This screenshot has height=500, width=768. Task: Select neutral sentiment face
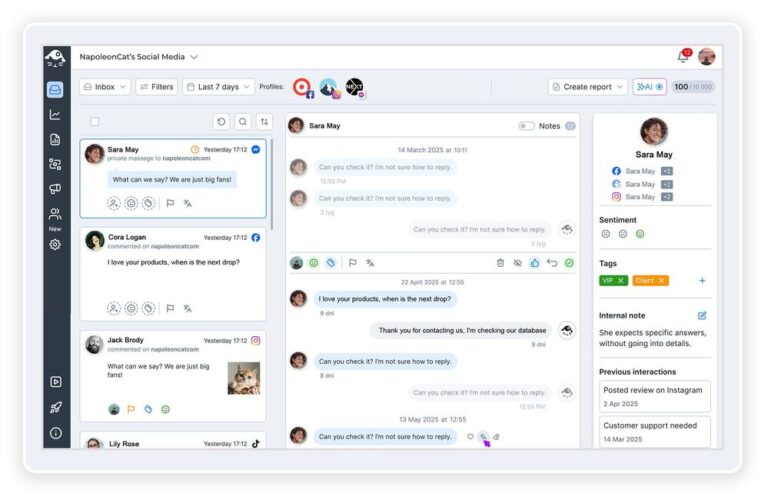[x=623, y=234]
